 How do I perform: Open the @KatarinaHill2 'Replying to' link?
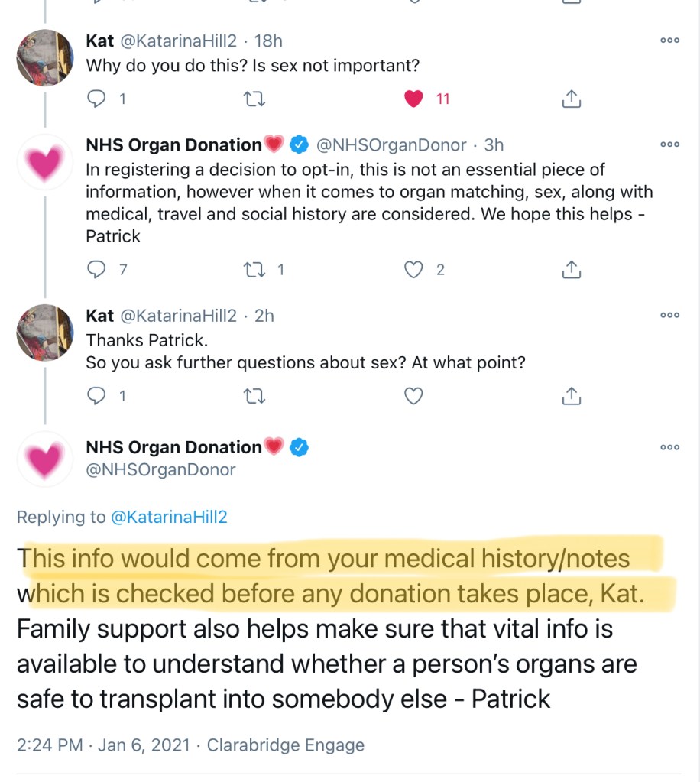coord(169,518)
